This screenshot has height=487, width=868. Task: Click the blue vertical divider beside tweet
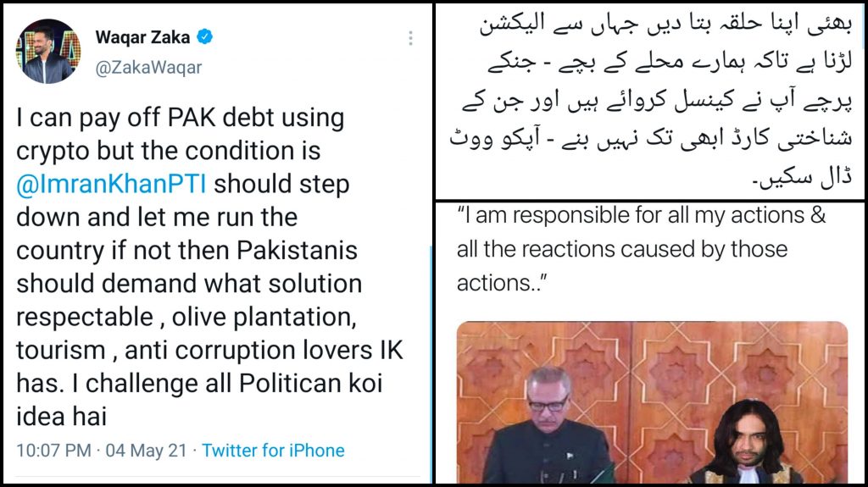[431, 365]
